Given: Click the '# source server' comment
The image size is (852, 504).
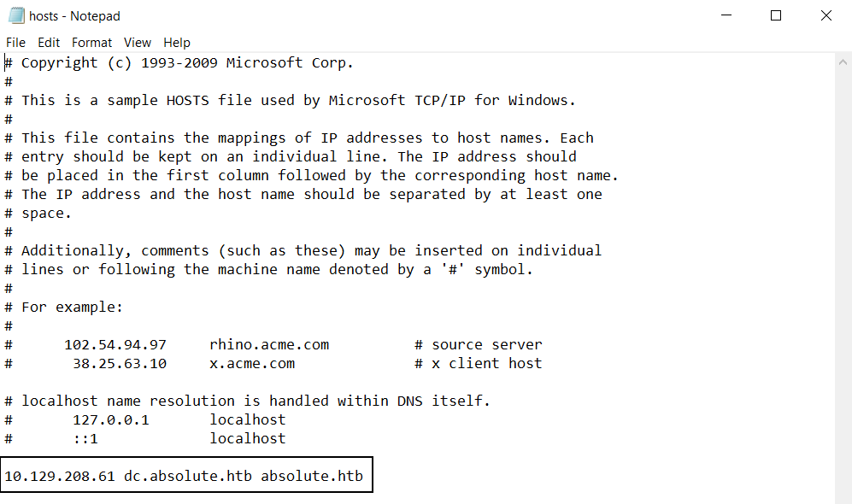Looking at the screenshot, I should click(x=479, y=345).
